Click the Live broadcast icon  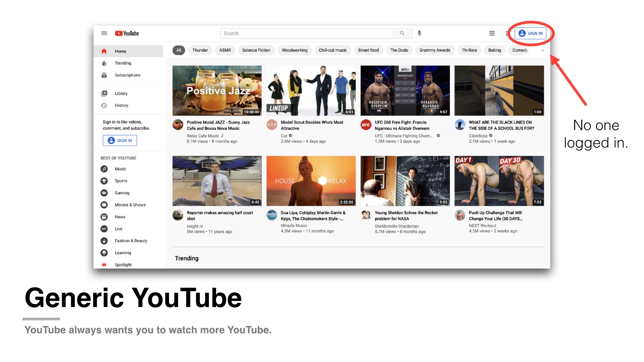point(104,229)
